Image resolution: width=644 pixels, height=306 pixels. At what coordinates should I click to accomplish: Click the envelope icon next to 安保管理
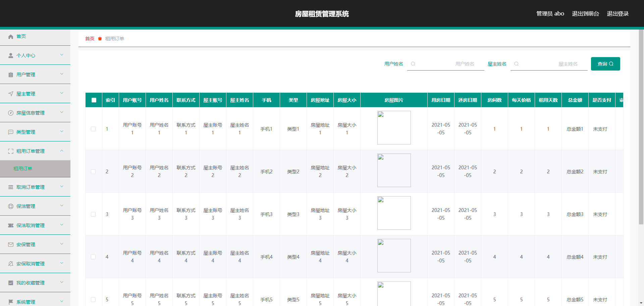pos(11,245)
